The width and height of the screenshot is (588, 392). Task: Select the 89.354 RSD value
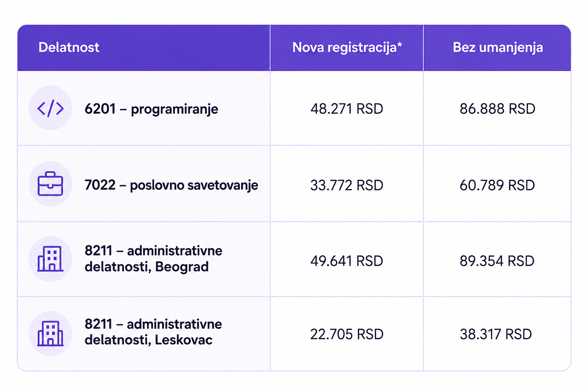pos(497,261)
